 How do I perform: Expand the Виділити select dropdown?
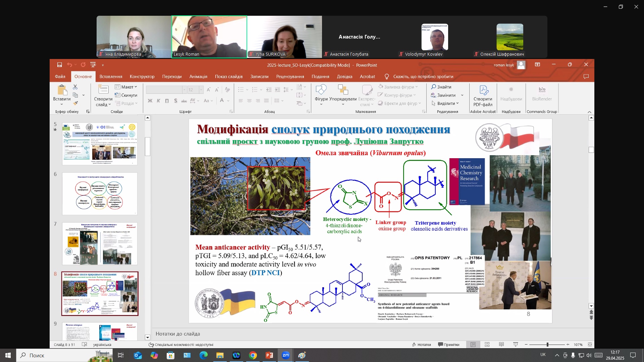tap(445, 103)
